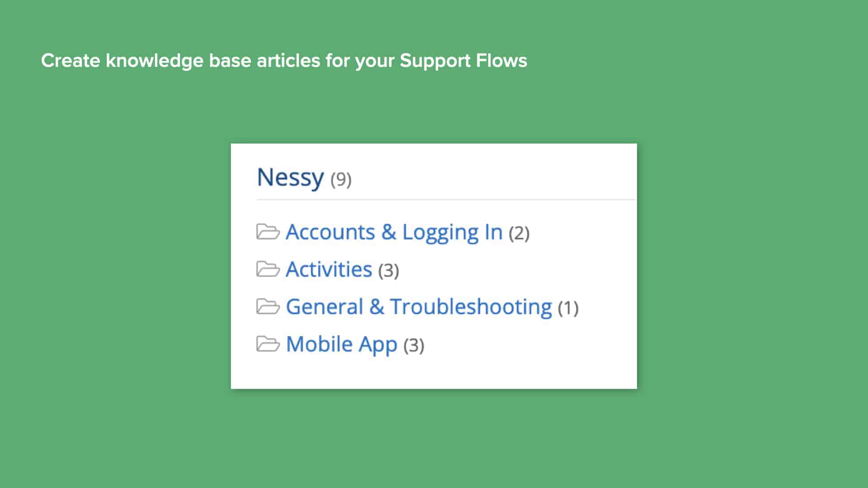
Task: Open the Mobile App category
Action: (x=341, y=343)
